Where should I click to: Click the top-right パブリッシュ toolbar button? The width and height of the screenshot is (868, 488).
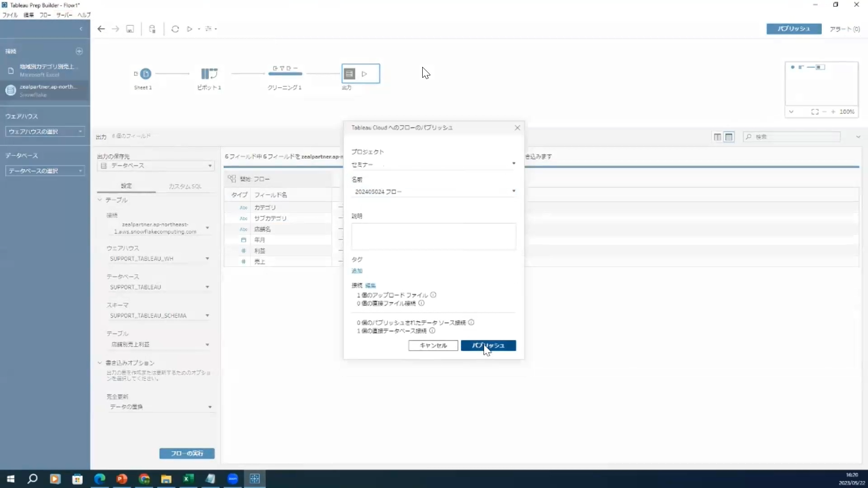tap(794, 29)
